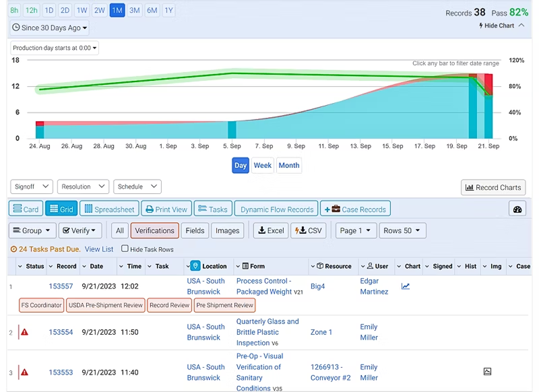Open the Signoff dropdown
The image size is (539, 392).
31,187
